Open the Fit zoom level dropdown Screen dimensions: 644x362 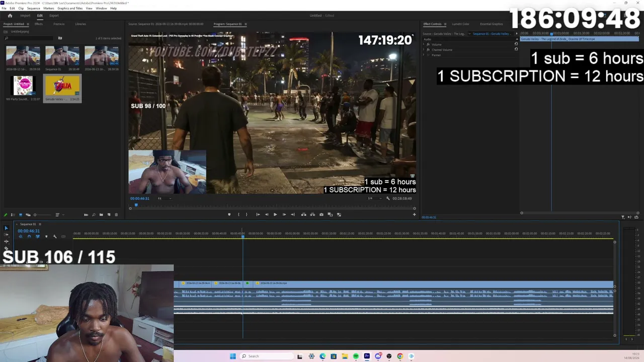[x=165, y=199]
